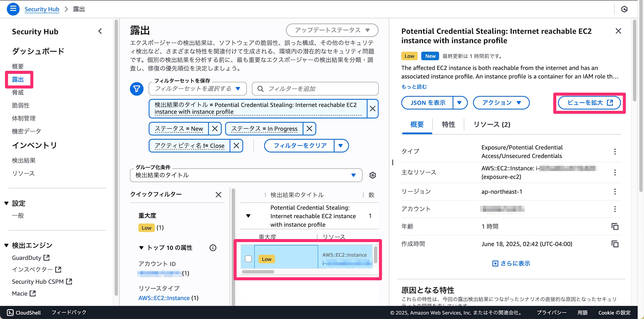The width and height of the screenshot is (644, 319).
Task: Open the three-dot menu for タイプ row
Action: [x=615, y=151]
